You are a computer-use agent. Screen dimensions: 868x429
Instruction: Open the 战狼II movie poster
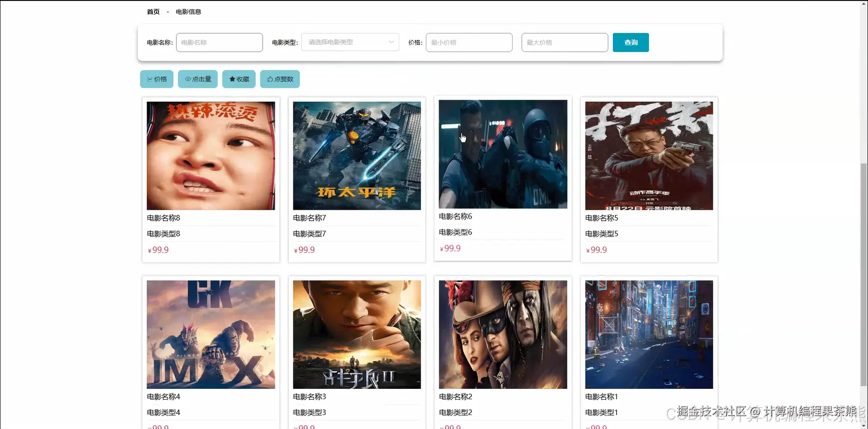(x=356, y=334)
